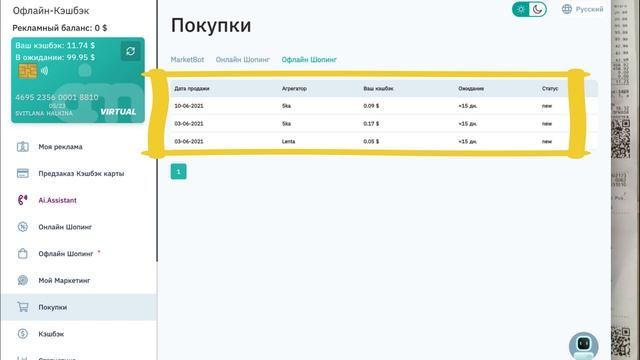Click page 1 pagination button
This screenshot has height=360, width=640.
[x=178, y=171]
